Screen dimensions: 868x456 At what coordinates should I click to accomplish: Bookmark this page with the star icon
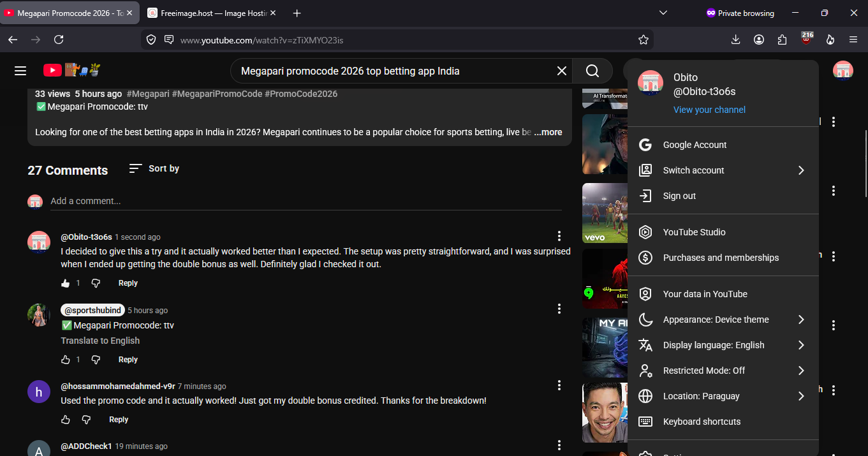pyautogui.click(x=644, y=40)
